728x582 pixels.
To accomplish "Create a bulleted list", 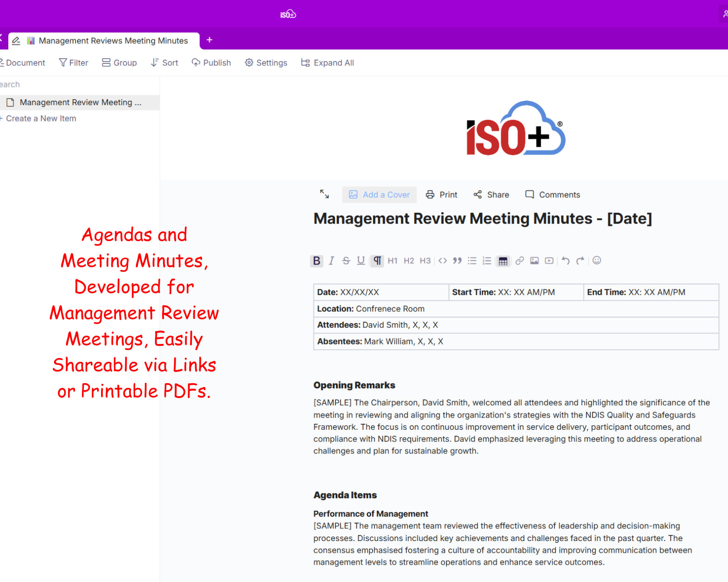I will 472,261.
